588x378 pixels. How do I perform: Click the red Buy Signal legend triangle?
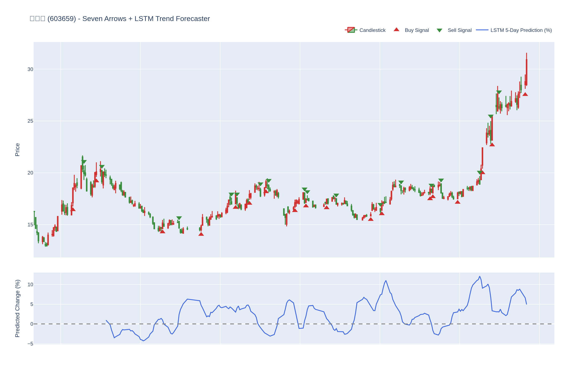(x=396, y=30)
